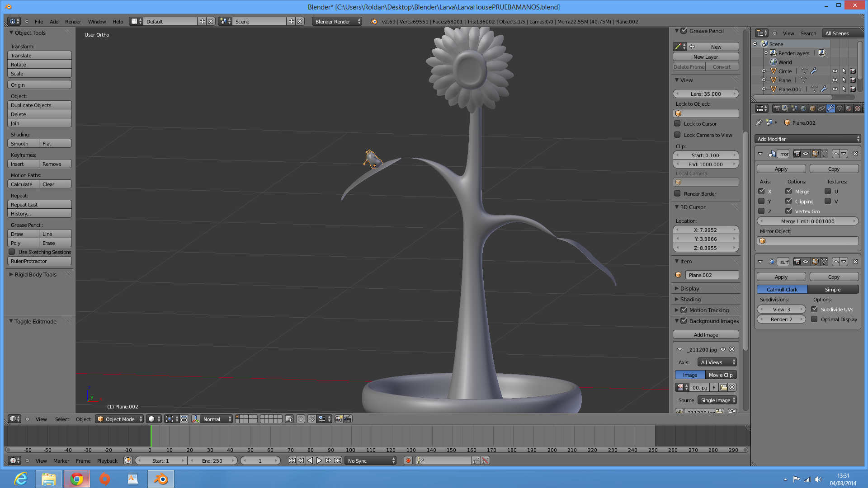Image resolution: width=868 pixels, height=488 pixels.
Task: Open the Object Mode selector dropdown
Action: (x=120, y=419)
